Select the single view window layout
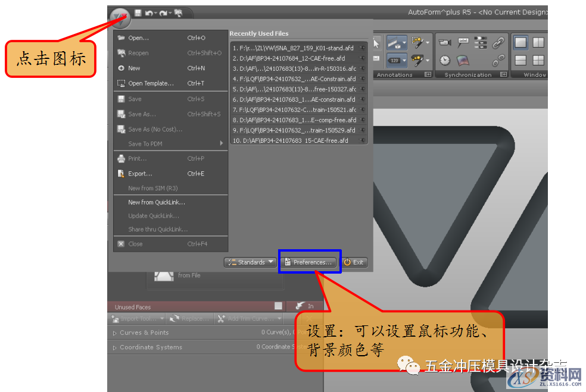The image size is (586, 392). 521,43
